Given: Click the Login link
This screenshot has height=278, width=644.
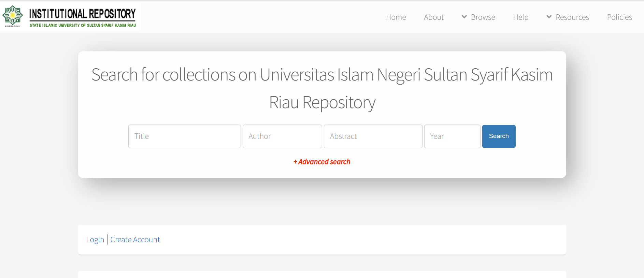Looking at the screenshot, I should pyautogui.click(x=95, y=240).
